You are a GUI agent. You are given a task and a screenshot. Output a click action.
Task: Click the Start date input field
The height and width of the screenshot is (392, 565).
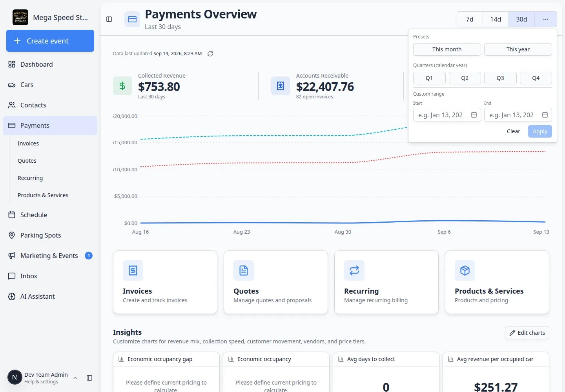coord(447,115)
